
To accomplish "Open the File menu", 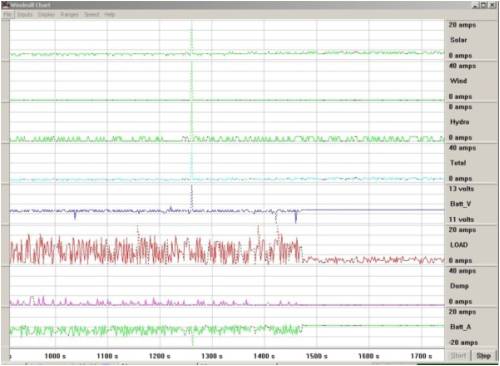I will point(7,15).
